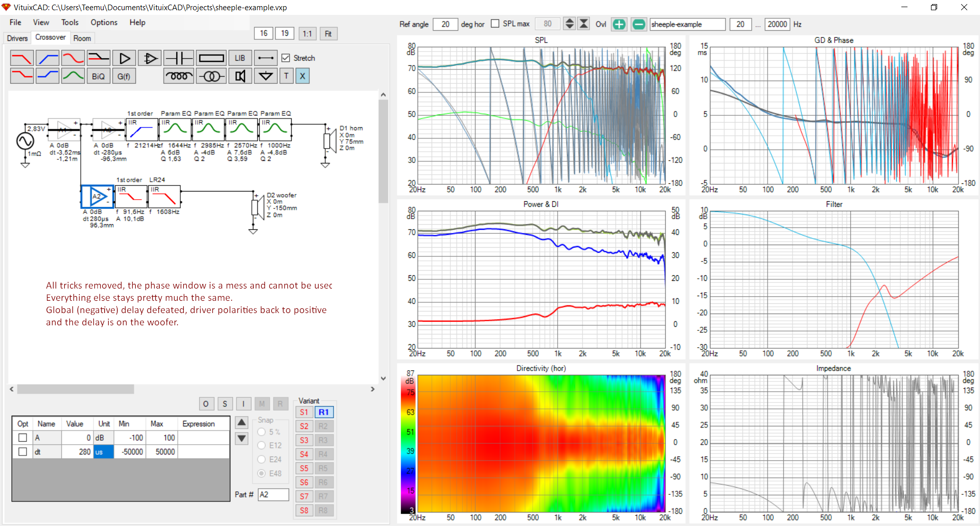Add an operational amplifier component
The width and height of the screenshot is (980, 526).
pos(150,58)
